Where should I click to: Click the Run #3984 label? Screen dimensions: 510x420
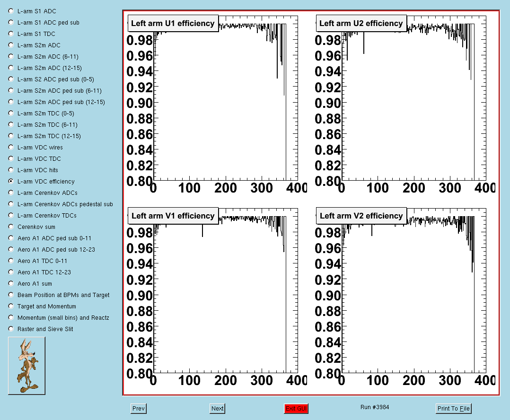[x=375, y=407]
